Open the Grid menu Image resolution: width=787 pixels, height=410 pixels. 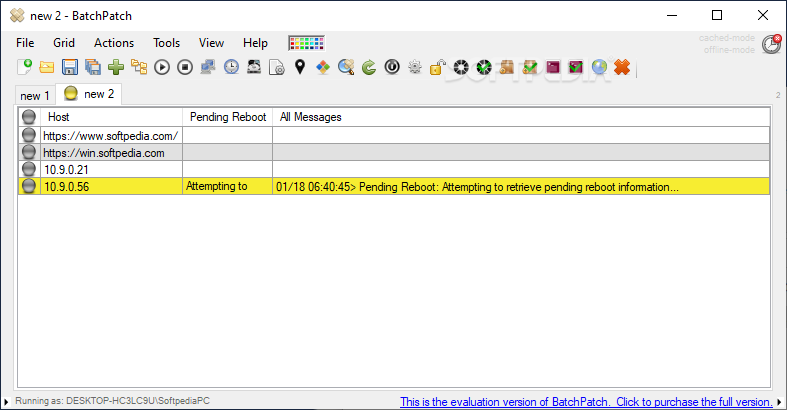point(64,43)
